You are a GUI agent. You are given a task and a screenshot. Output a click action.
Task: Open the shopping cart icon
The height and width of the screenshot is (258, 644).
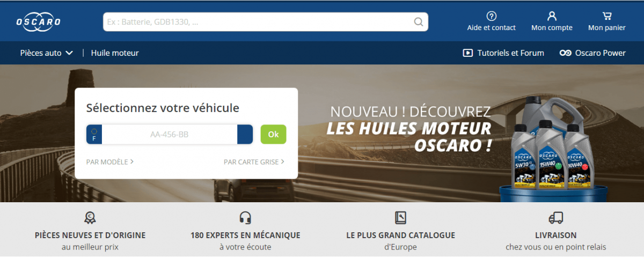(x=607, y=16)
